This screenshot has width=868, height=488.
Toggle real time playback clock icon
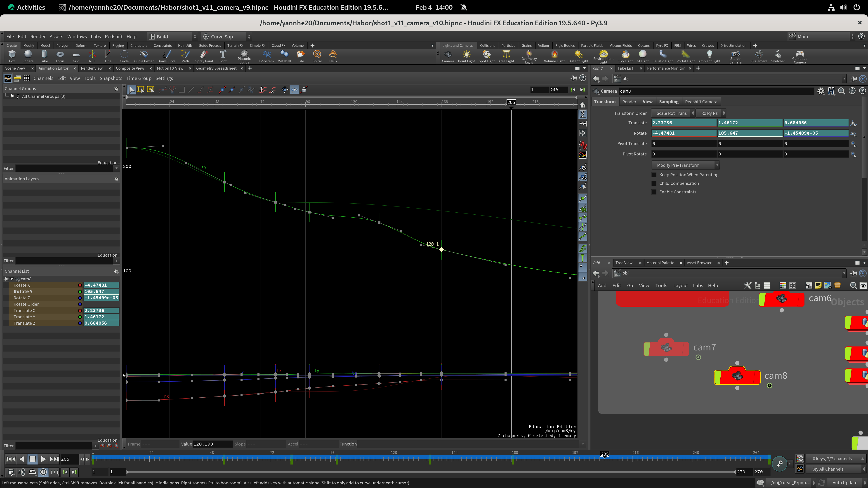pos(43,472)
